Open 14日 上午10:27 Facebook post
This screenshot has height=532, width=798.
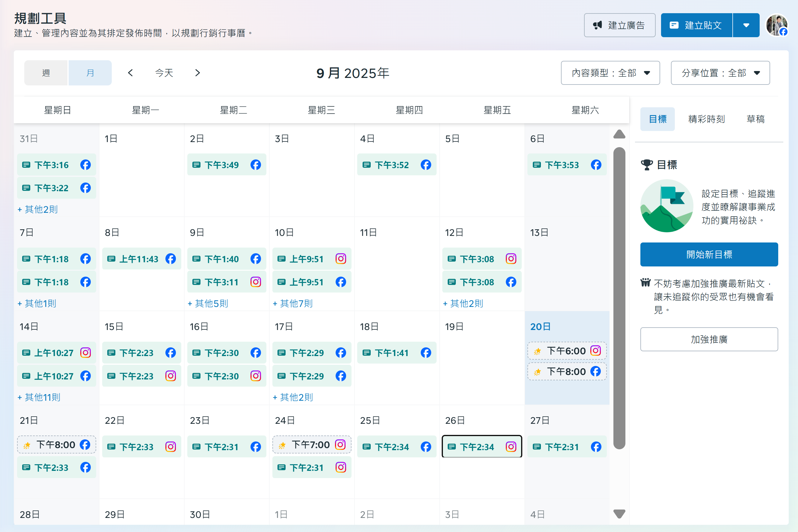[x=57, y=376]
